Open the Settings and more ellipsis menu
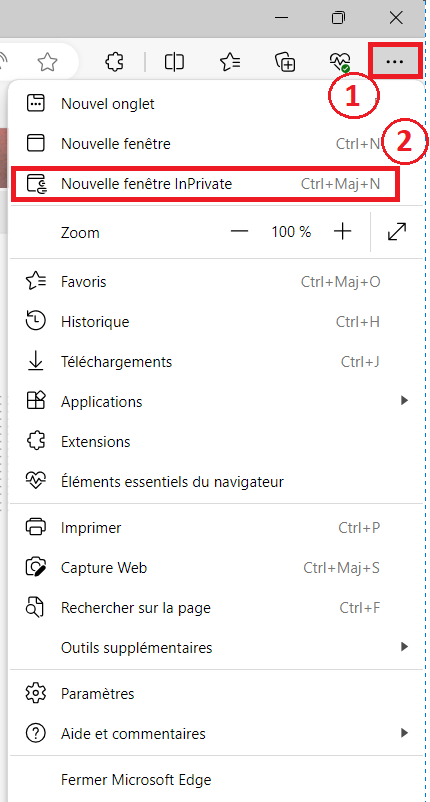 point(395,62)
